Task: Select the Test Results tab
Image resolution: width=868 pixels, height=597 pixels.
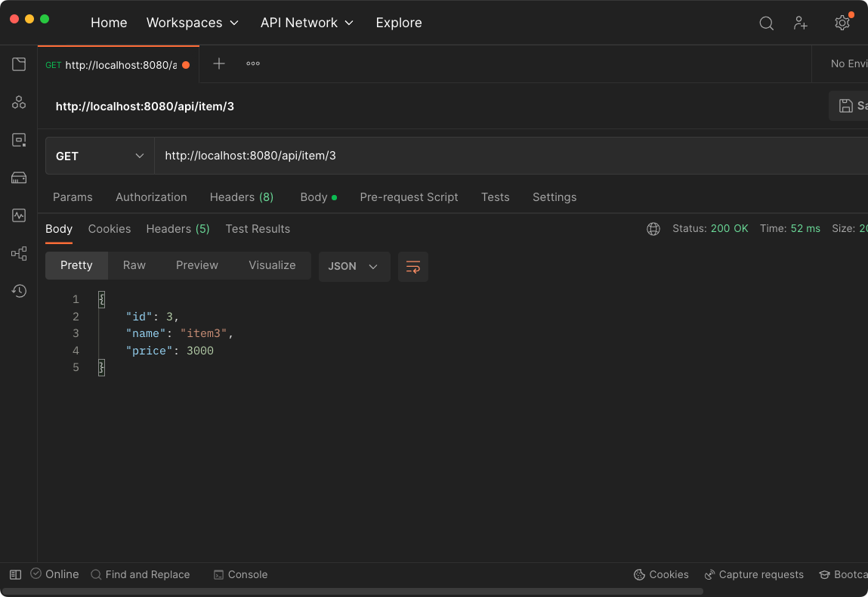Action: tap(258, 229)
